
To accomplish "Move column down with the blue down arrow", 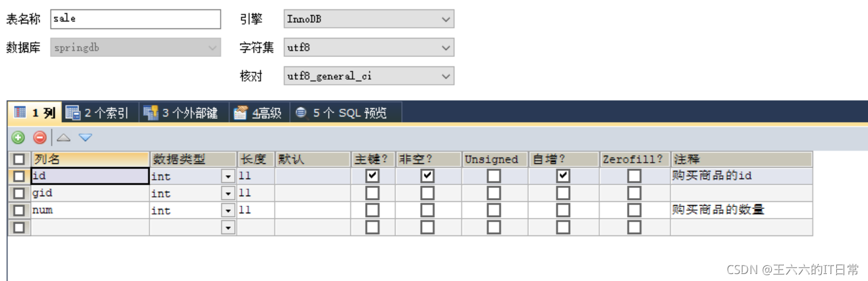I will (85, 137).
